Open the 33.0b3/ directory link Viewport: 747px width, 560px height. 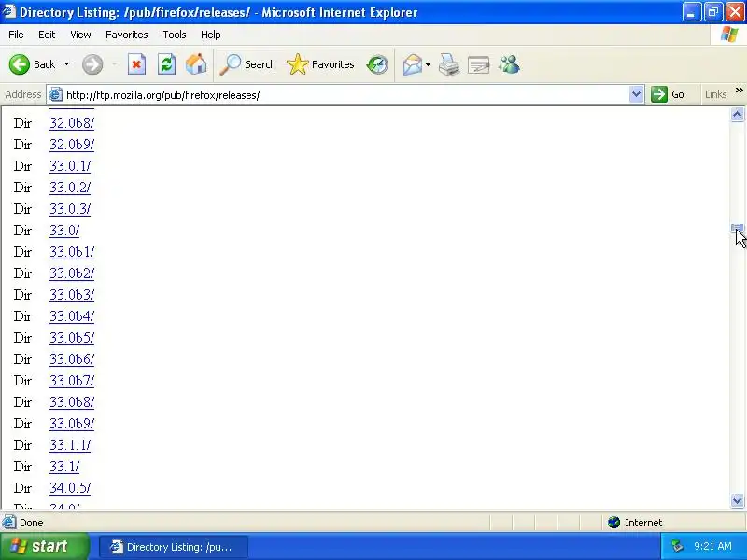point(72,295)
